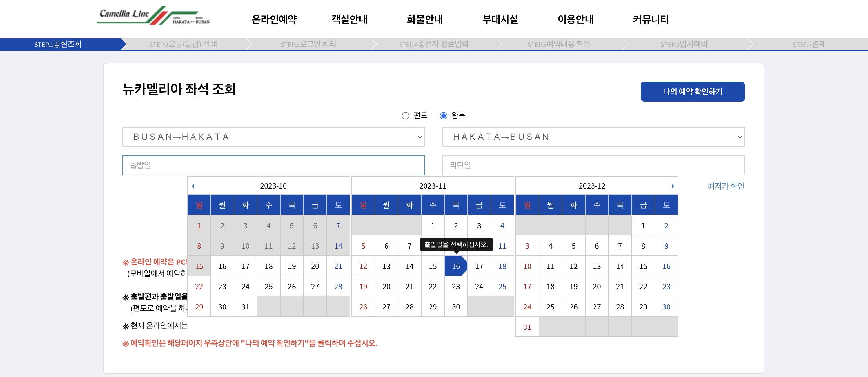Click STEP.5 예약내용 확인 step
This screenshot has width=868, height=377.
[x=559, y=44]
